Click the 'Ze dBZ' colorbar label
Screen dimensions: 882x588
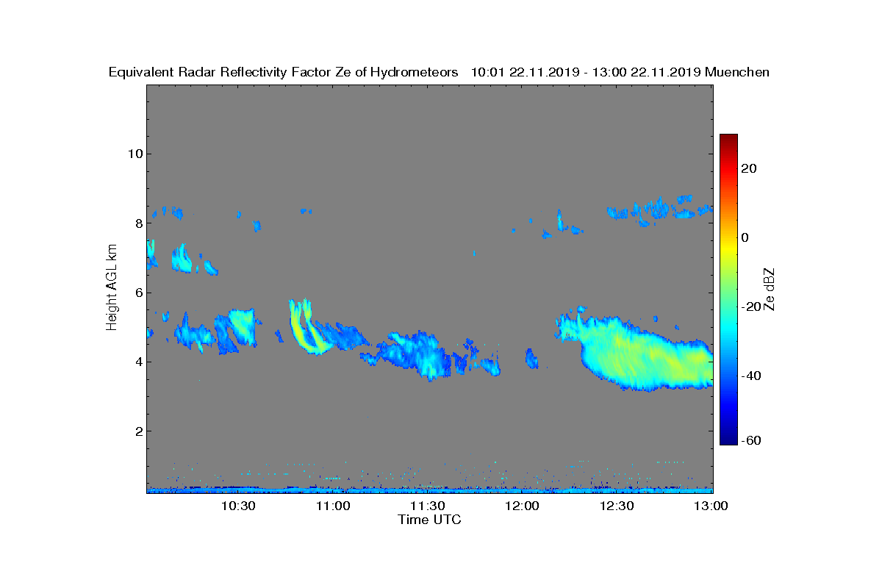[770, 289]
